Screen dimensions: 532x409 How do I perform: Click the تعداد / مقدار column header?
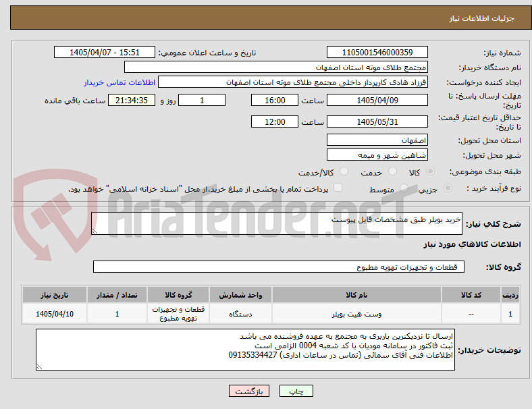coord(117,295)
